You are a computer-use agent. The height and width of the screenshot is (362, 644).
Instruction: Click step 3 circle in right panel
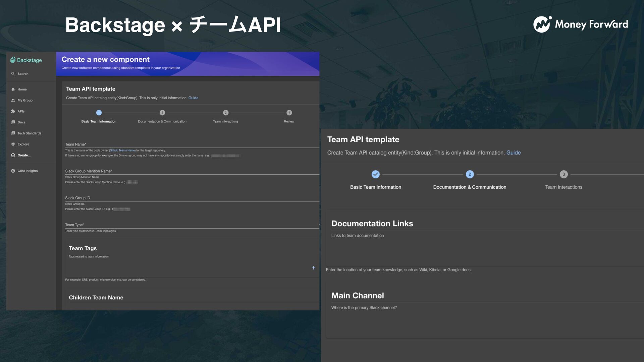[x=564, y=174]
